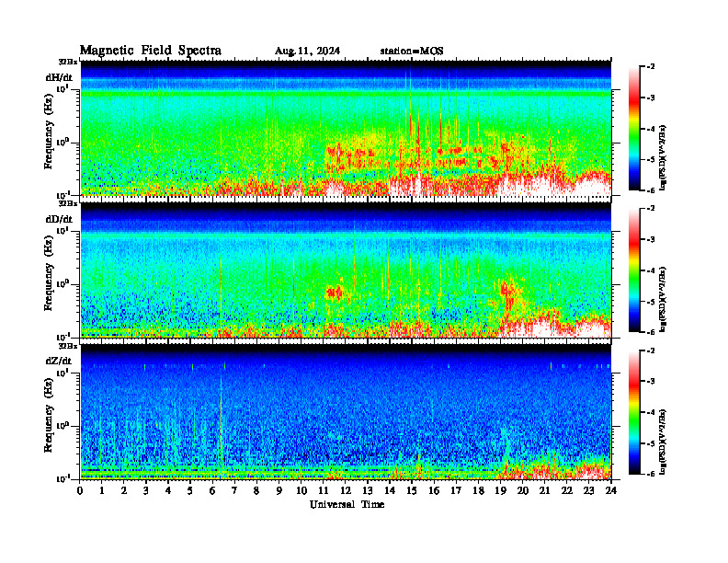Select the "dD/dt" panel label
The image size is (728, 563).
pyautogui.click(x=59, y=219)
